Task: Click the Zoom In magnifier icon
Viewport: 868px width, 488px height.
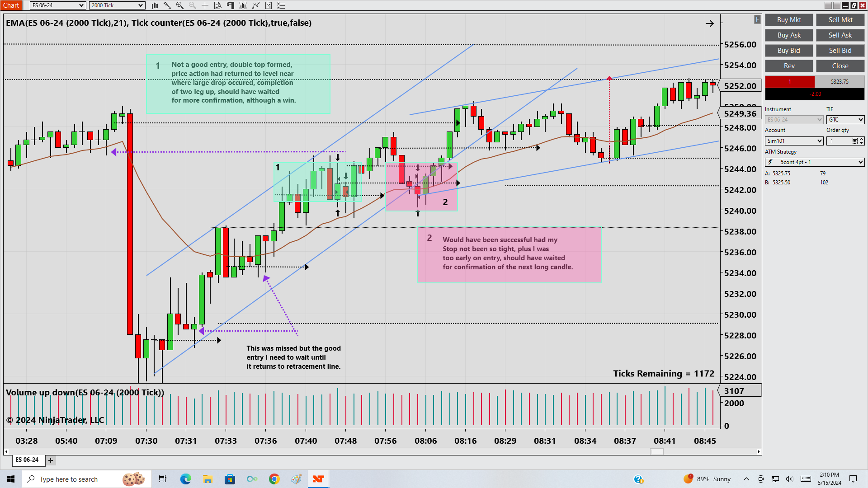Action: point(180,5)
